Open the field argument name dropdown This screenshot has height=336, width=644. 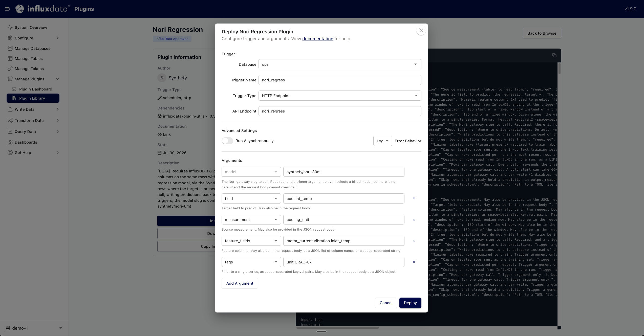(251, 198)
